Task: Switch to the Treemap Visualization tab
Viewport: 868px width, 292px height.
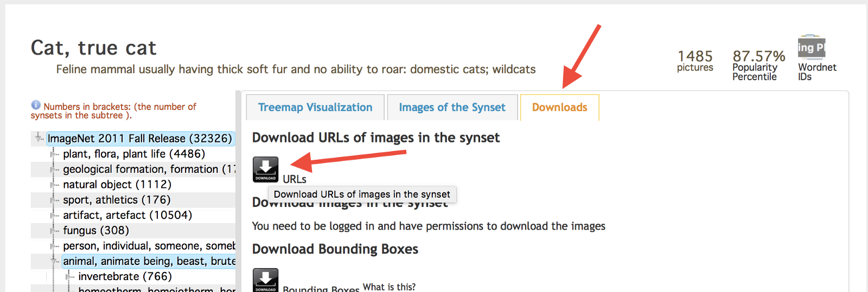Action: (x=315, y=107)
